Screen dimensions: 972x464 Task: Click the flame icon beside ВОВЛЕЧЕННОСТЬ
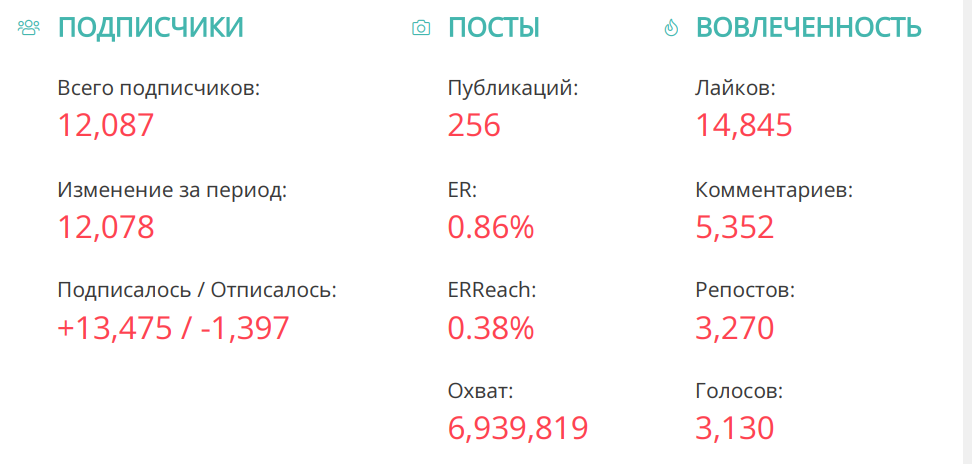pyautogui.click(x=670, y=28)
